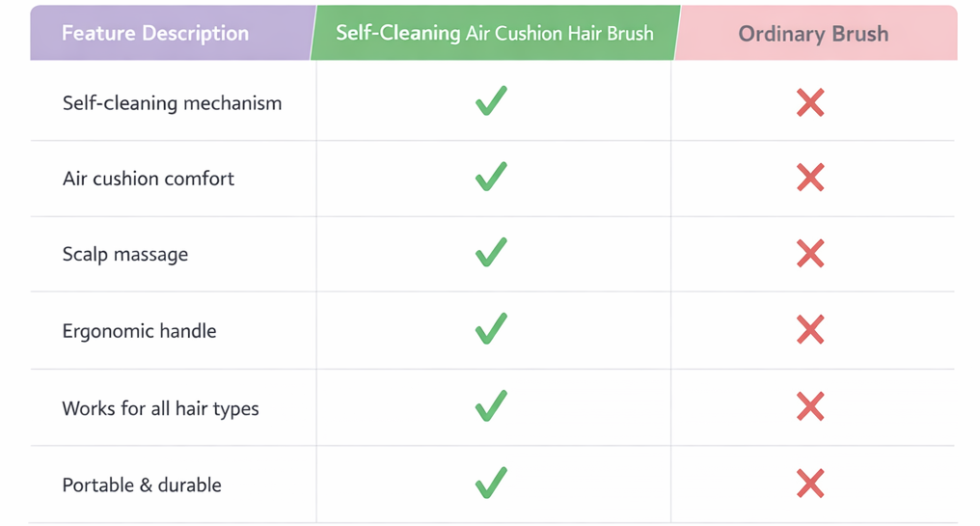Click the red X for Air cushion comfort
Viewport: 980px width, 526px height.
(810, 178)
